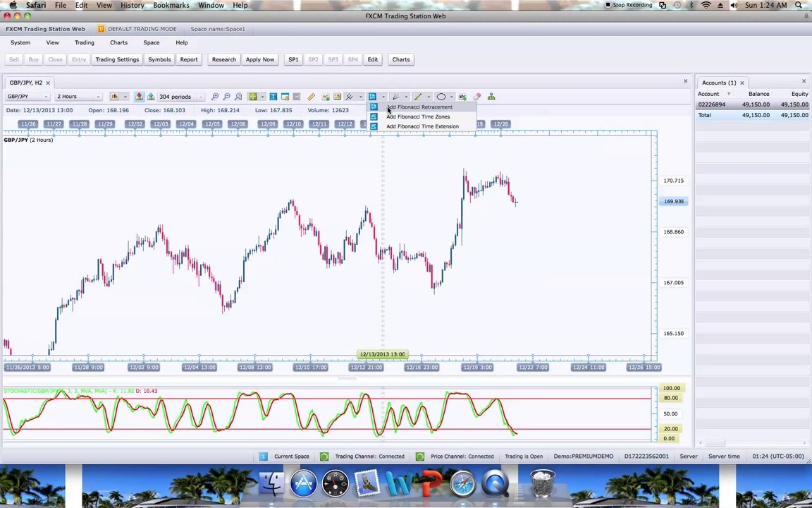Open the Trading menu
Image resolution: width=812 pixels, height=508 pixels.
coord(85,42)
